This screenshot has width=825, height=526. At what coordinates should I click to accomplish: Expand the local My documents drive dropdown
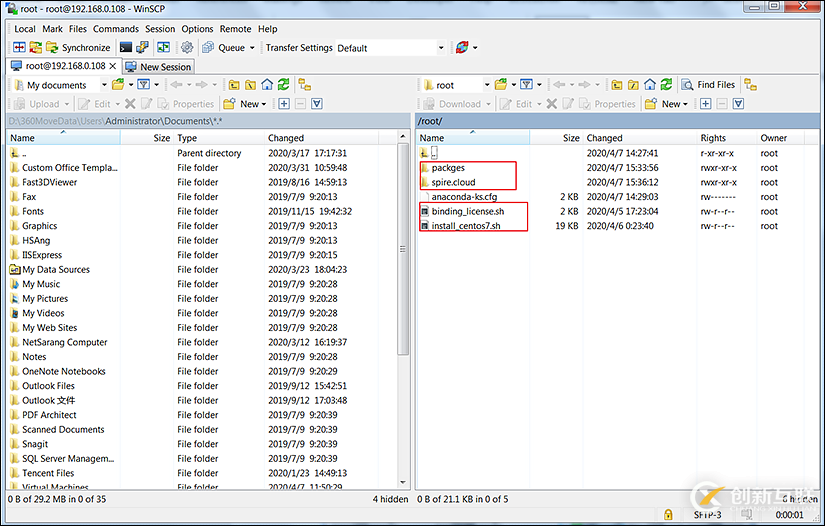coord(104,85)
